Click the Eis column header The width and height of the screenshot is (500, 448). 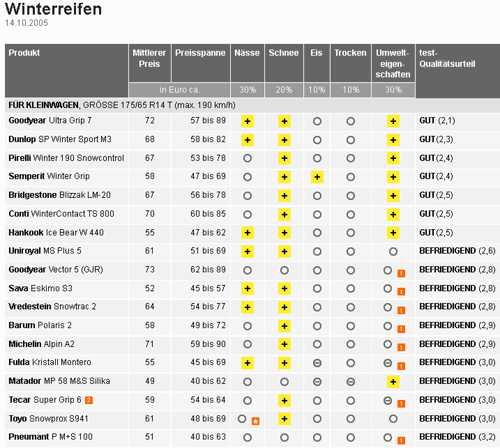click(317, 63)
